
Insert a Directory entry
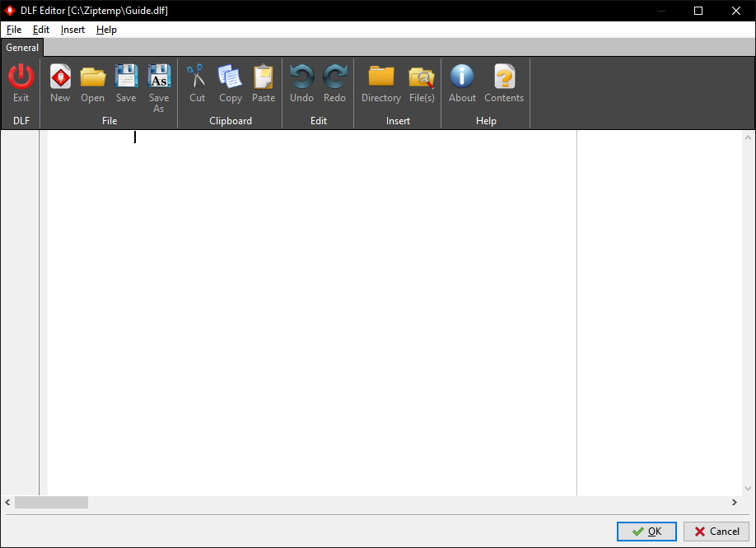click(381, 77)
